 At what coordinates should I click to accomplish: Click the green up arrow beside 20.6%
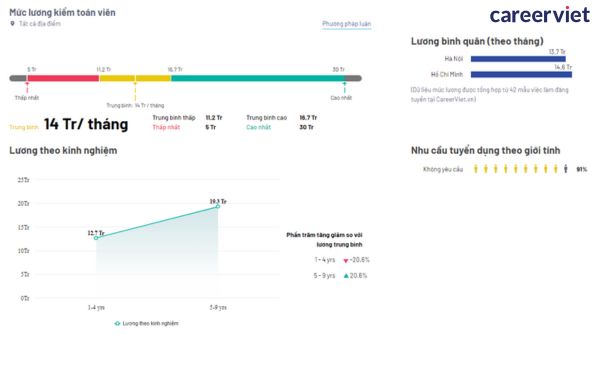[x=346, y=276]
